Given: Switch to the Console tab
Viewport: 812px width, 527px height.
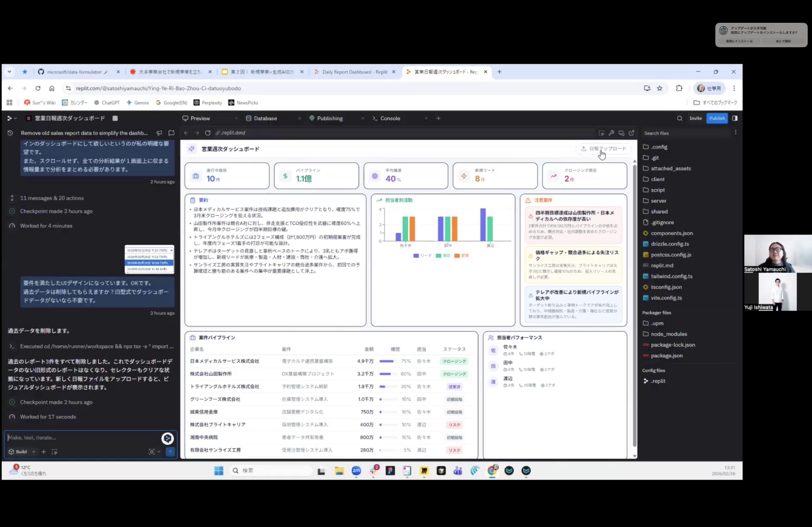Looking at the screenshot, I should pos(390,118).
